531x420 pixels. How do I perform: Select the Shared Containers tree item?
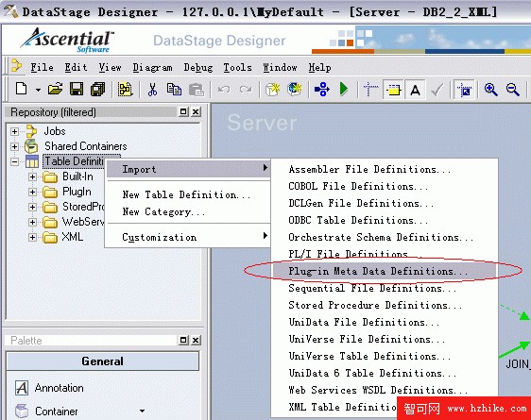click(86, 146)
